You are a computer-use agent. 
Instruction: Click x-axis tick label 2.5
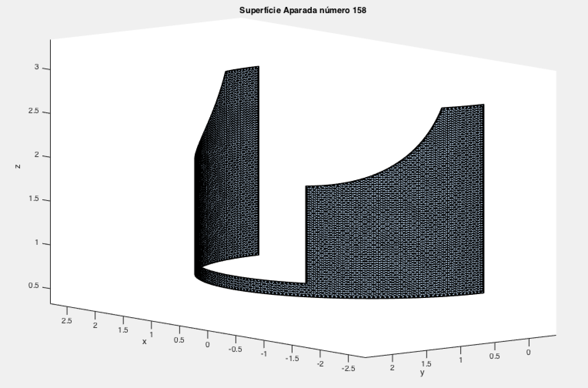coord(67,321)
